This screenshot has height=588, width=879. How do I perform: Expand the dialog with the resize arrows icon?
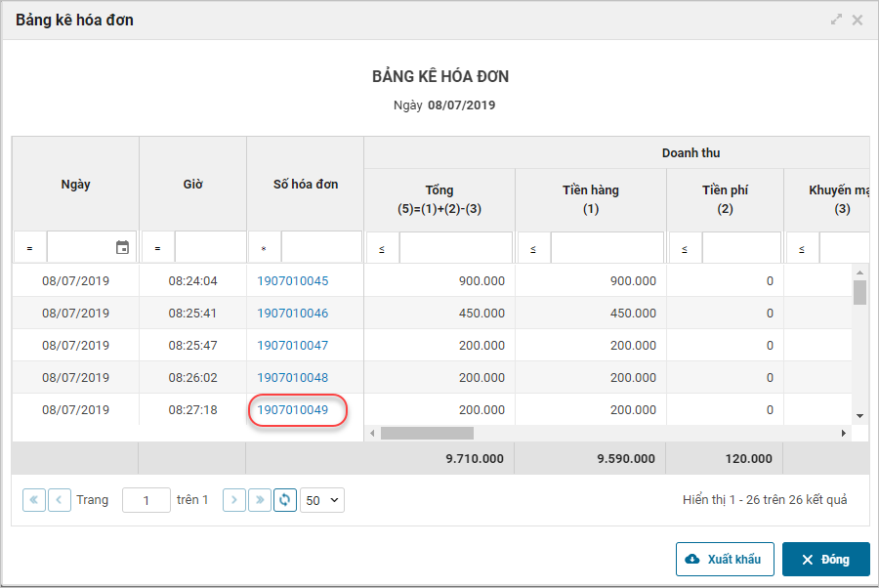click(x=836, y=20)
